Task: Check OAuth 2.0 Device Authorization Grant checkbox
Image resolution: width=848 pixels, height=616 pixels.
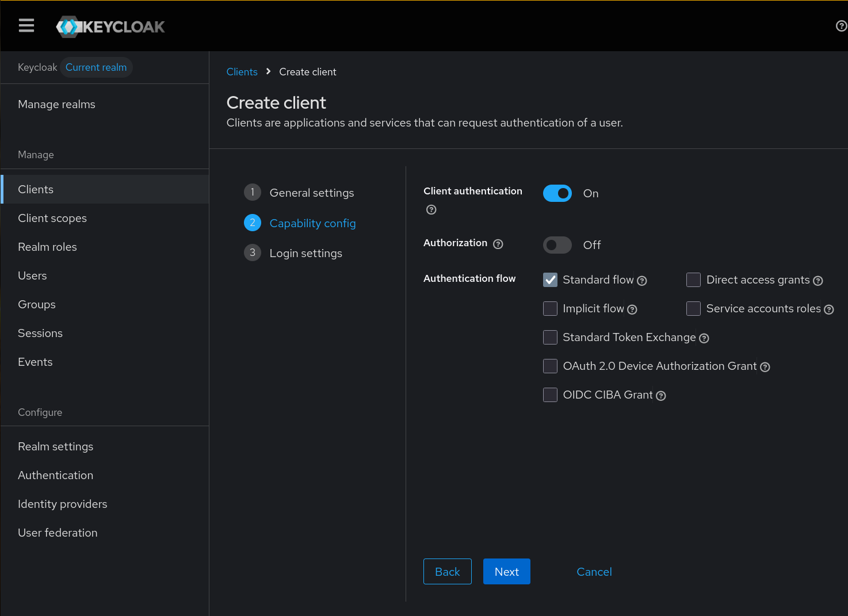Action: (x=551, y=366)
